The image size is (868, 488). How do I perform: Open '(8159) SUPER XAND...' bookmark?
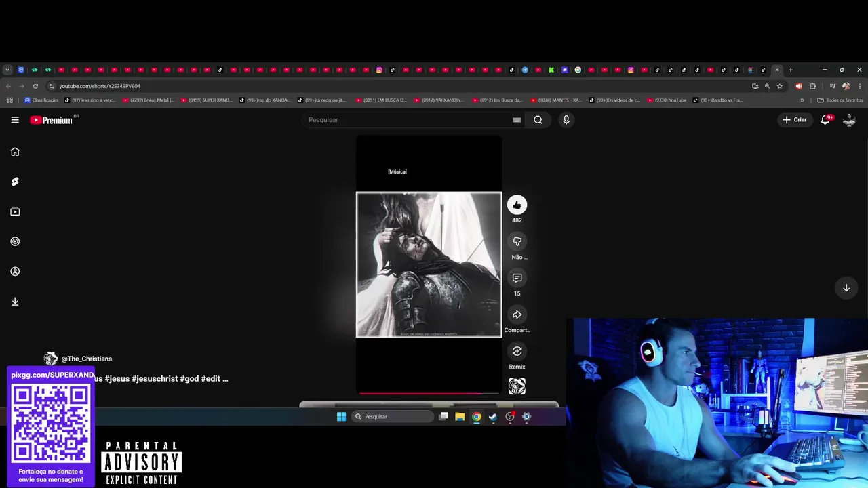point(207,100)
